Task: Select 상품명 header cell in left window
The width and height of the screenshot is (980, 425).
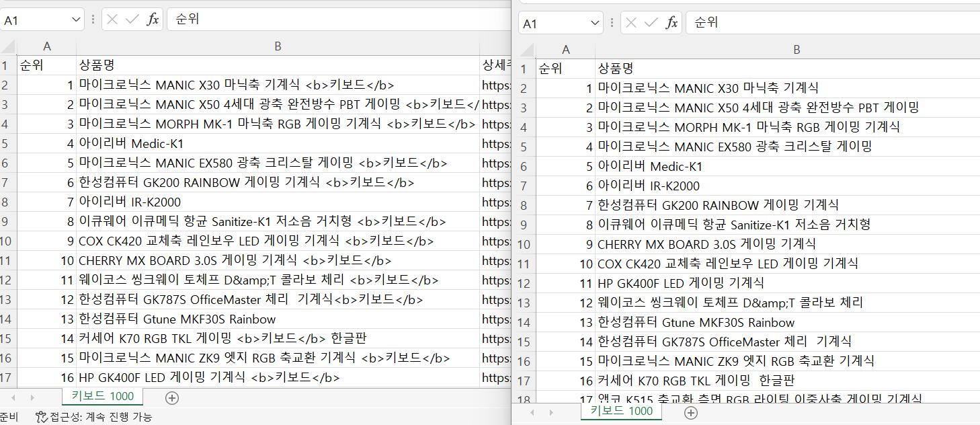Action: click(278, 65)
